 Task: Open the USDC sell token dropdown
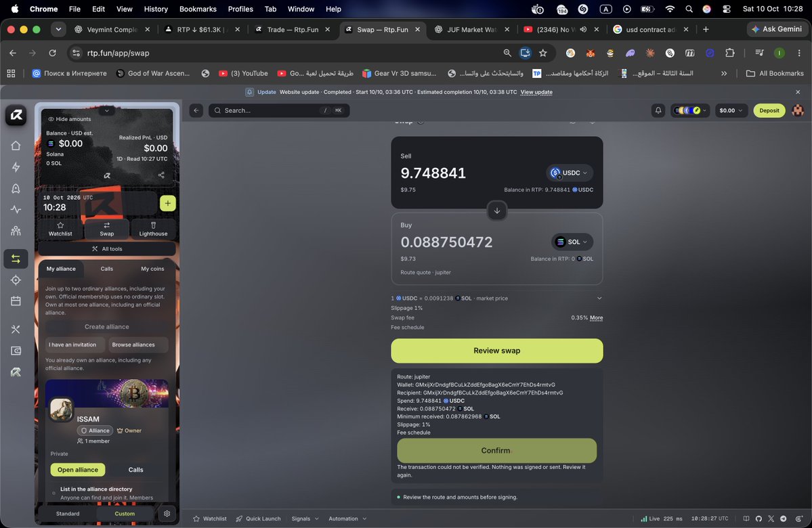pos(570,173)
